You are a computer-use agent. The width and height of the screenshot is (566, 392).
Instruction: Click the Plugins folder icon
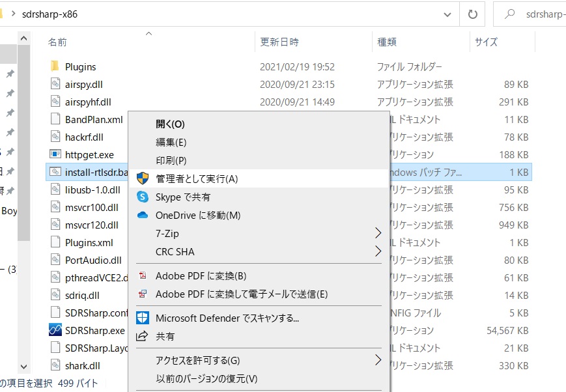click(x=55, y=66)
